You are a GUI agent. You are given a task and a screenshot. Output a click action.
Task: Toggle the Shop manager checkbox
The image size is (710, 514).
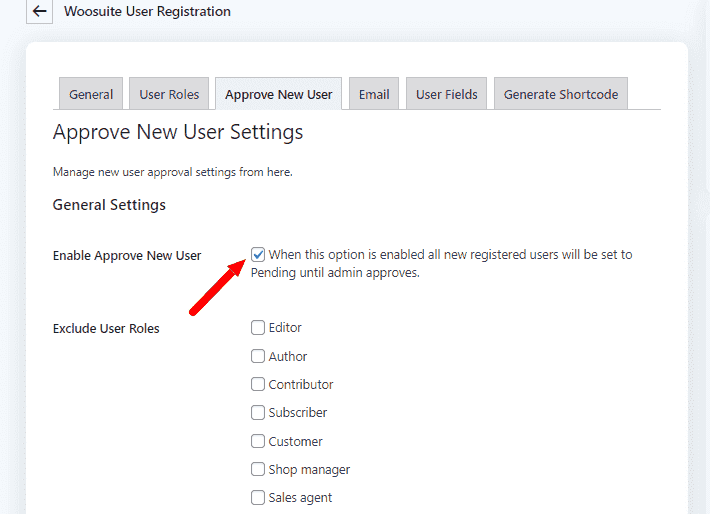(x=258, y=469)
